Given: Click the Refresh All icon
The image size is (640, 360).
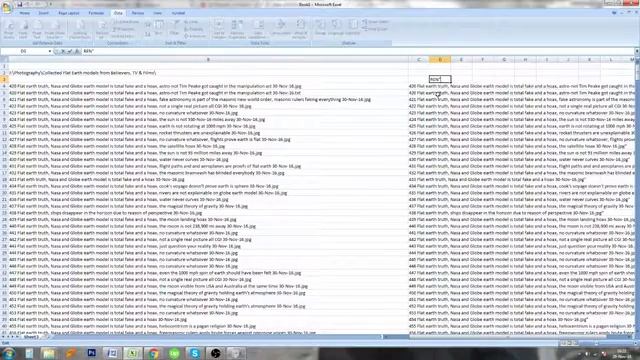Looking at the screenshot, I should pyautogui.click(x=102, y=30).
